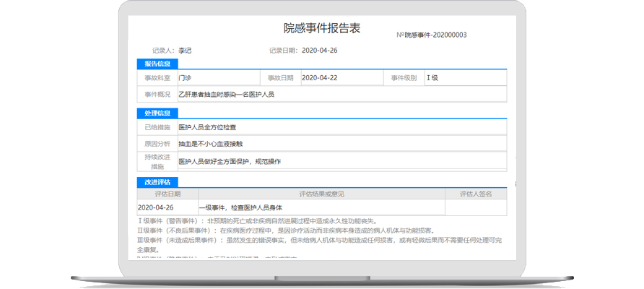The width and height of the screenshot is (644, 289).
Task: Click the 记录日期 value 2020-04-26
Action: pos(319,51)
